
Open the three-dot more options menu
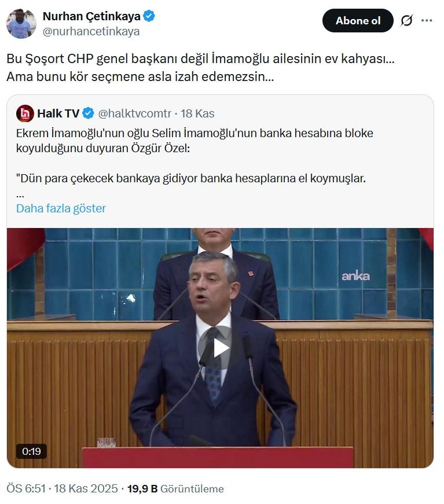(427, 21)
